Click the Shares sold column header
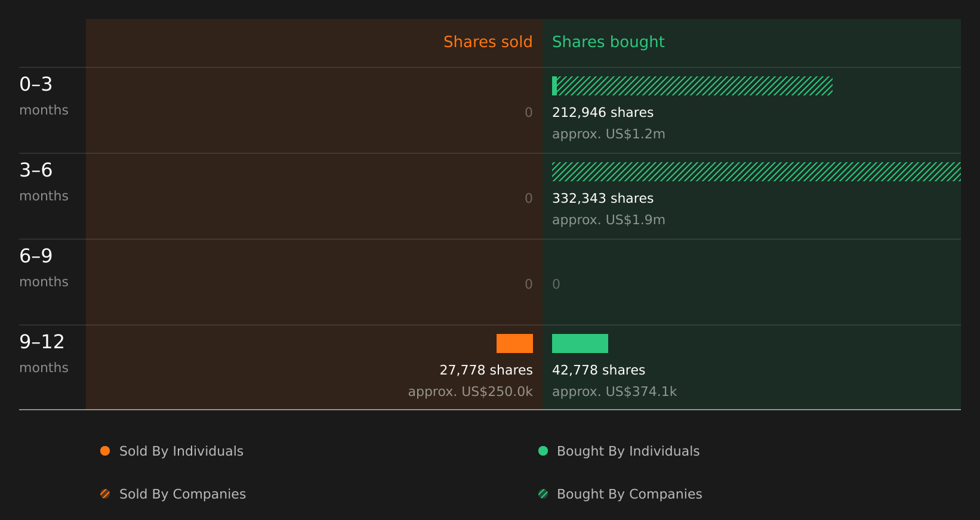The width and height of the screenshot is (980, 520). click(488, 42)
